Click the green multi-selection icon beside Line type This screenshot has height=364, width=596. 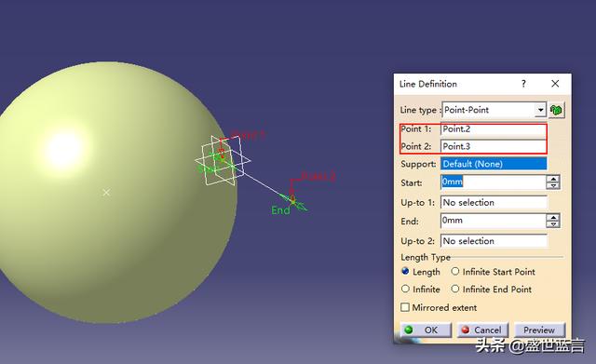(x=556, y=110)
